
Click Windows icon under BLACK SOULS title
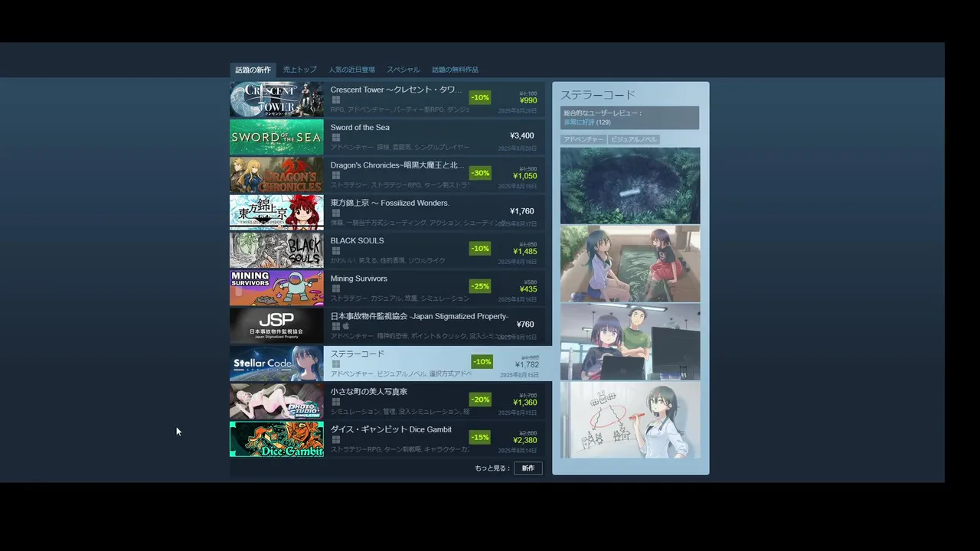[x=335, y=251]
